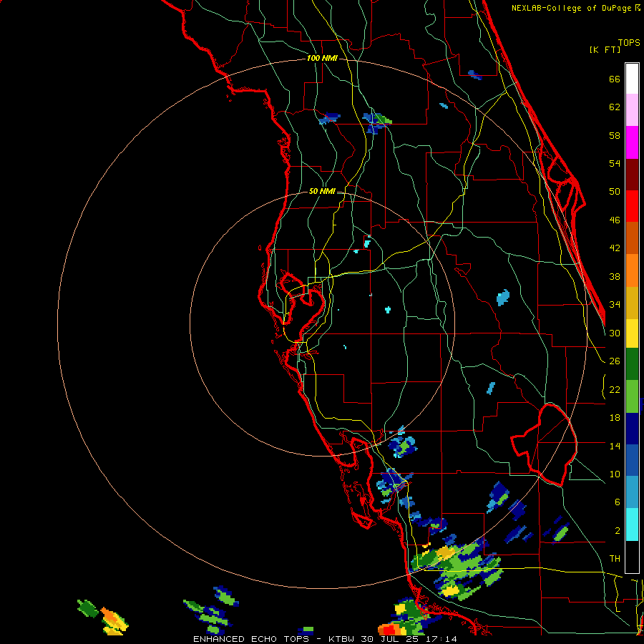Click the '58' legend value

tap(615, 135)
